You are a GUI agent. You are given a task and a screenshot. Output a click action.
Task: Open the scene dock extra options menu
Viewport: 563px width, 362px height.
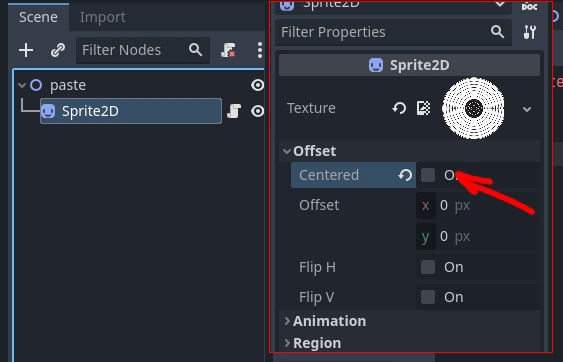coord(260,50)
